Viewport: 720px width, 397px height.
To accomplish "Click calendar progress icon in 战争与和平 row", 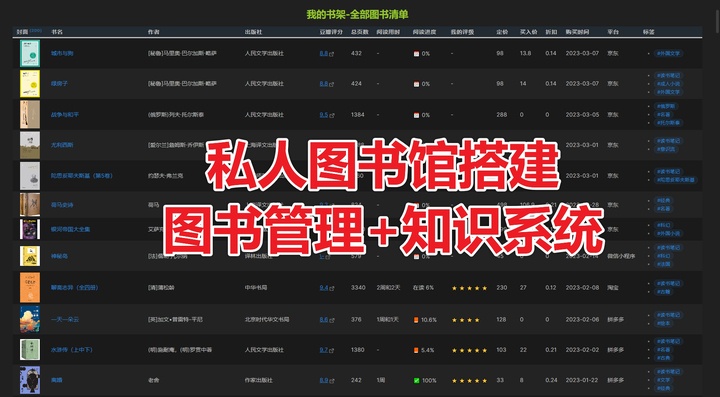I will coord(416,115).
